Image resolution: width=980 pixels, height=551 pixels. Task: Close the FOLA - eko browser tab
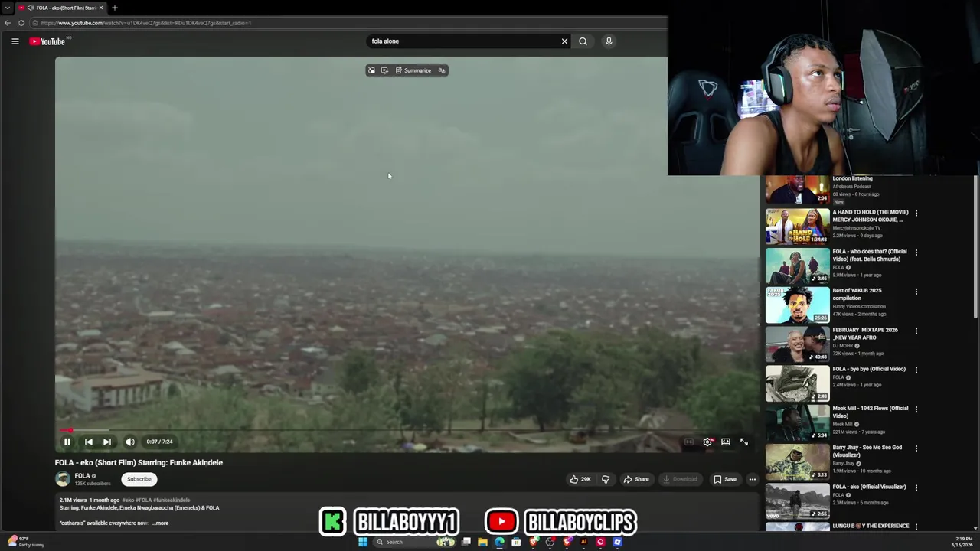coord(100,8)
